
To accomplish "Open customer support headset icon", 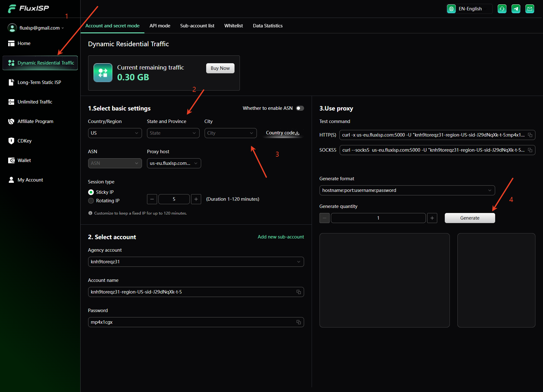I will (x=502, y=9).
